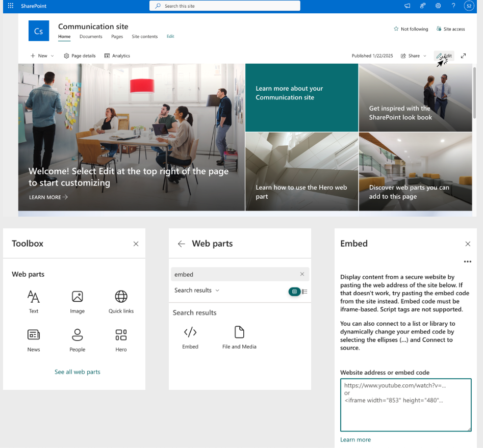483x448 pixels.
Task: Open the Documents navigation link
Action: click(91, 36)
